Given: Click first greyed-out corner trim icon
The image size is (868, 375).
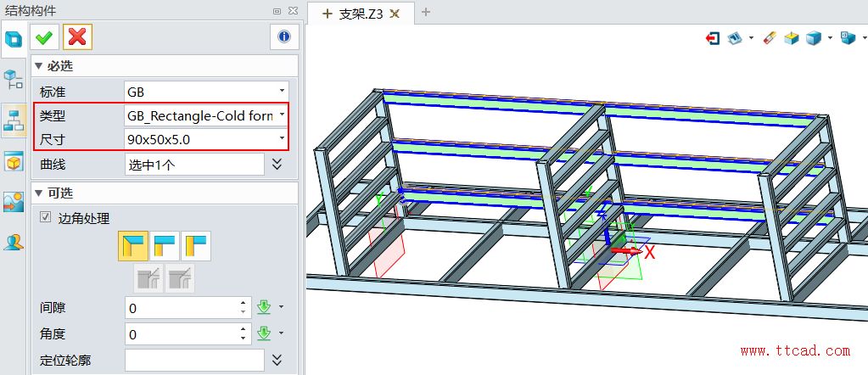Looking at the screenshot, I should [149, 278].
